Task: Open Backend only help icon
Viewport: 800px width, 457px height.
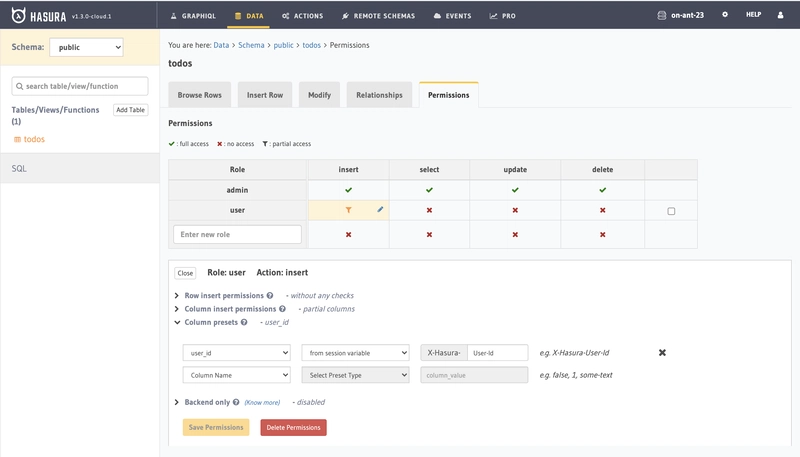Action: (236, 402)
